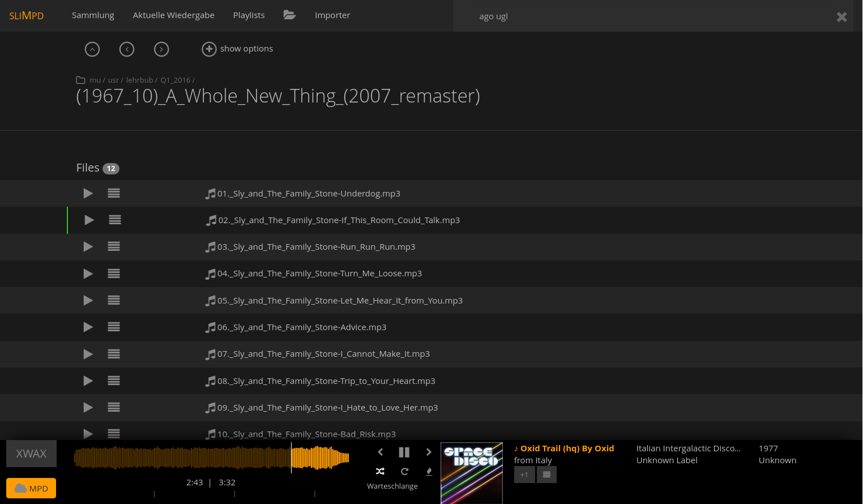Play the Underdog.mp3 track
Image resolution: width=863 pixels, height=504 pixels.
click(x=88, y=194)
